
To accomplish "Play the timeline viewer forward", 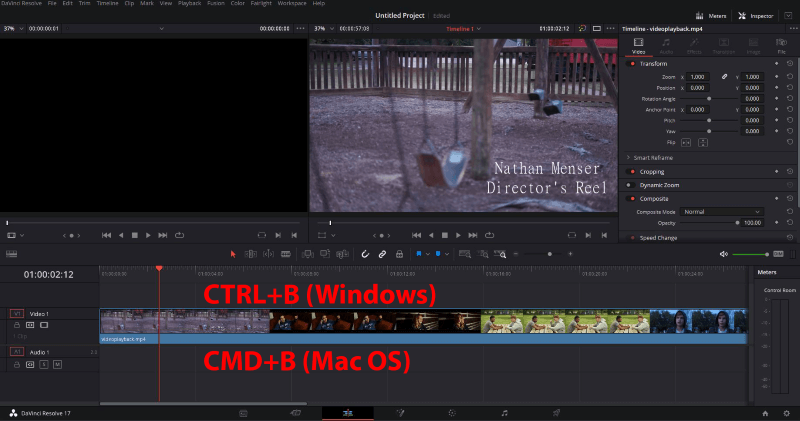I will 458,235.
